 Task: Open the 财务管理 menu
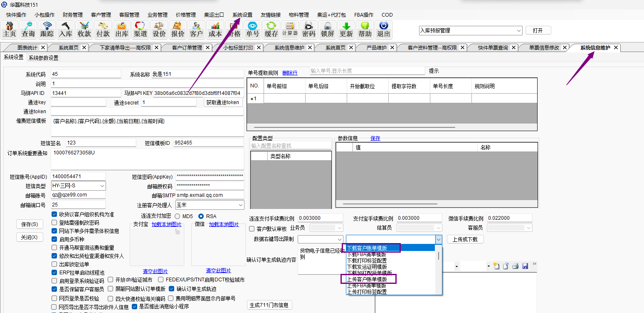coord(73,15)
